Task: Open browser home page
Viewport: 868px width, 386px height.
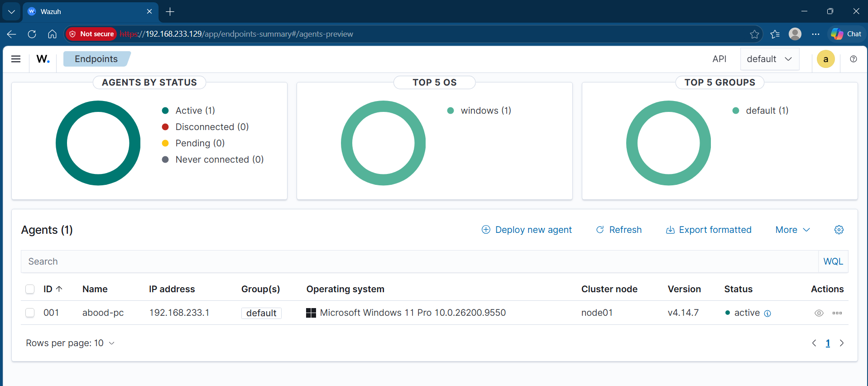Action: 52,34
